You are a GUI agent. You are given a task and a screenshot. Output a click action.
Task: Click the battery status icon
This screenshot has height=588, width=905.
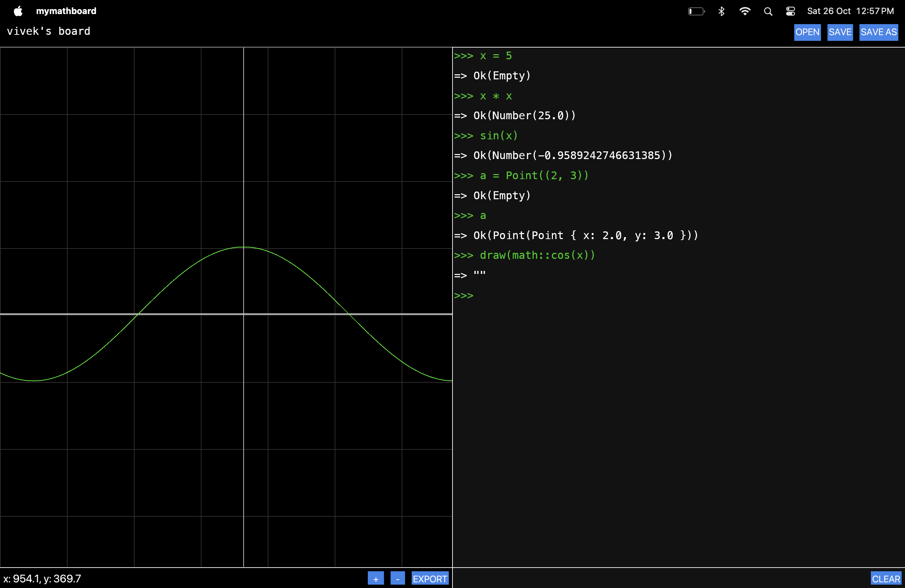tap(696, 11)
